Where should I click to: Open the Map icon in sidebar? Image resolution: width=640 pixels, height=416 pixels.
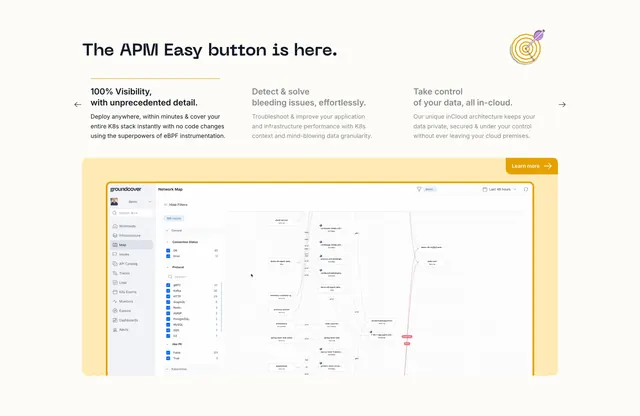point(115,245)
